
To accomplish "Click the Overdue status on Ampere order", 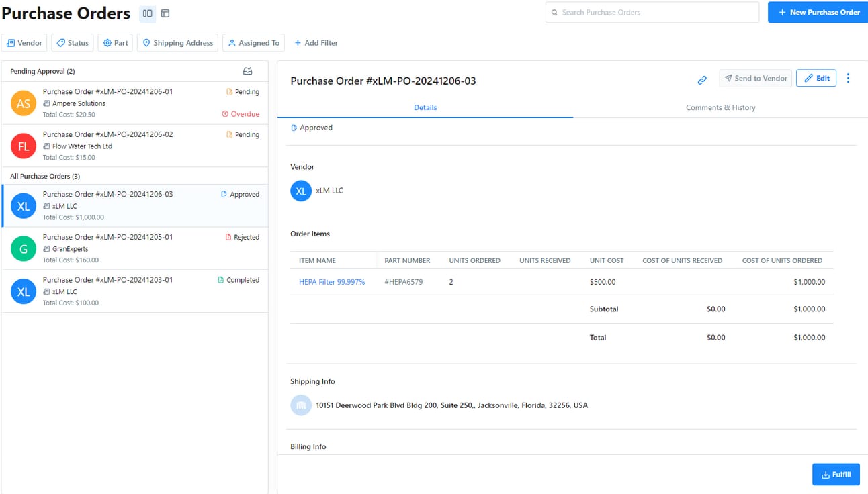I will tap(241, 114).
